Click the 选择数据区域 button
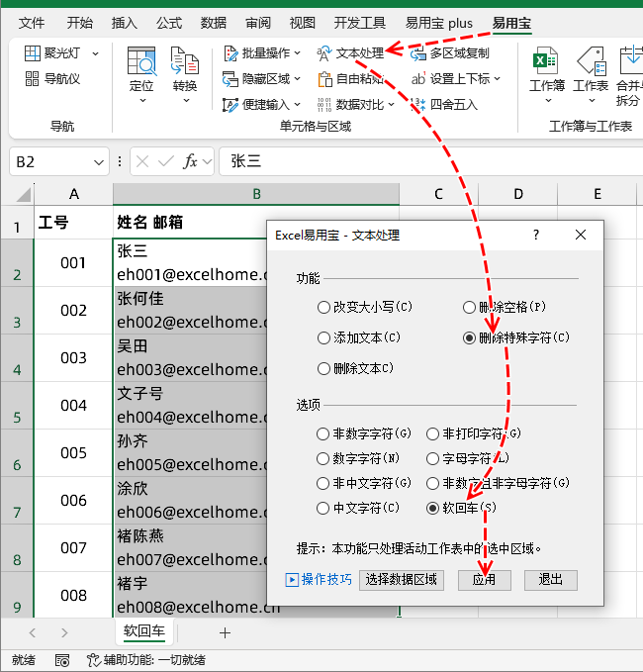This screenshot has width=643, height=672. (x=401, y=580)
